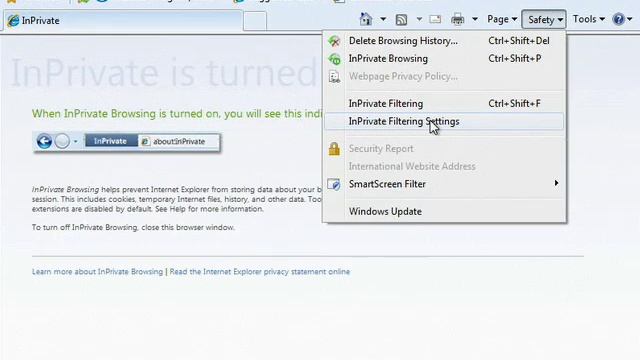This screenshot has width=640, height=360.
Task: Open the Tools menu
Action: tap(588, 19)
